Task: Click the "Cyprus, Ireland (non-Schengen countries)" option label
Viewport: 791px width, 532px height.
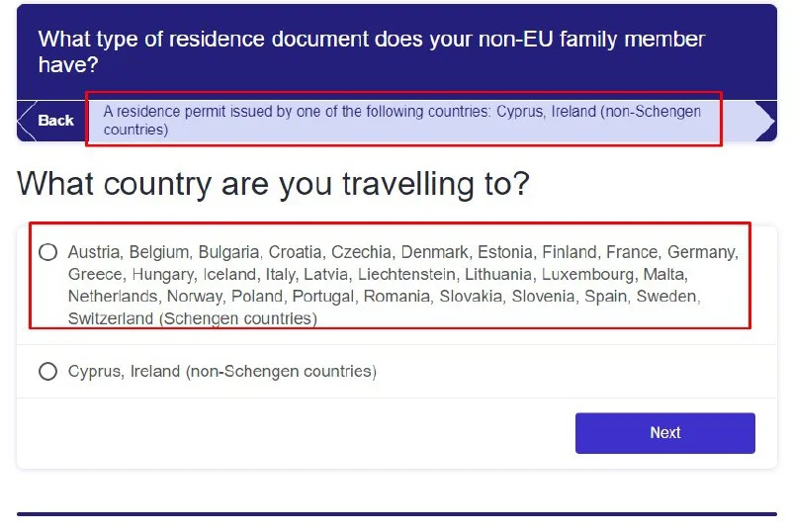Action: tap(222, 372)
